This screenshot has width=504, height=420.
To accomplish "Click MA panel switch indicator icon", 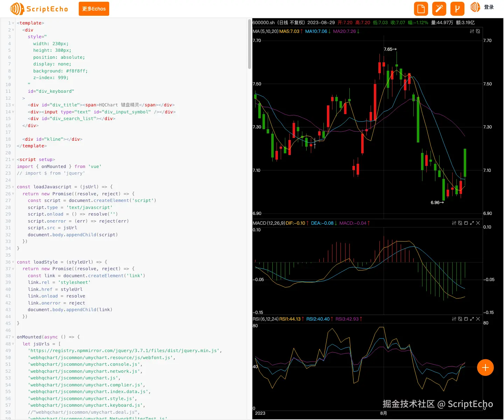I will pos(478,31).
